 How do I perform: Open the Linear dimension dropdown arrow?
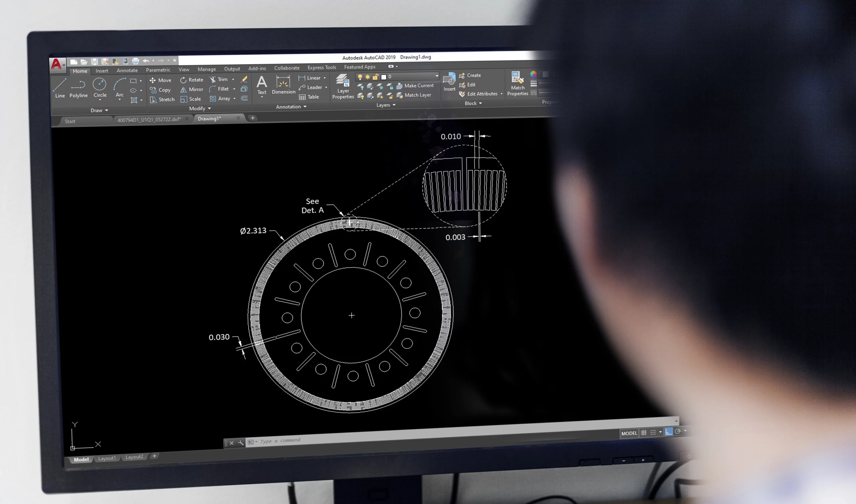(x=325, y=78)
